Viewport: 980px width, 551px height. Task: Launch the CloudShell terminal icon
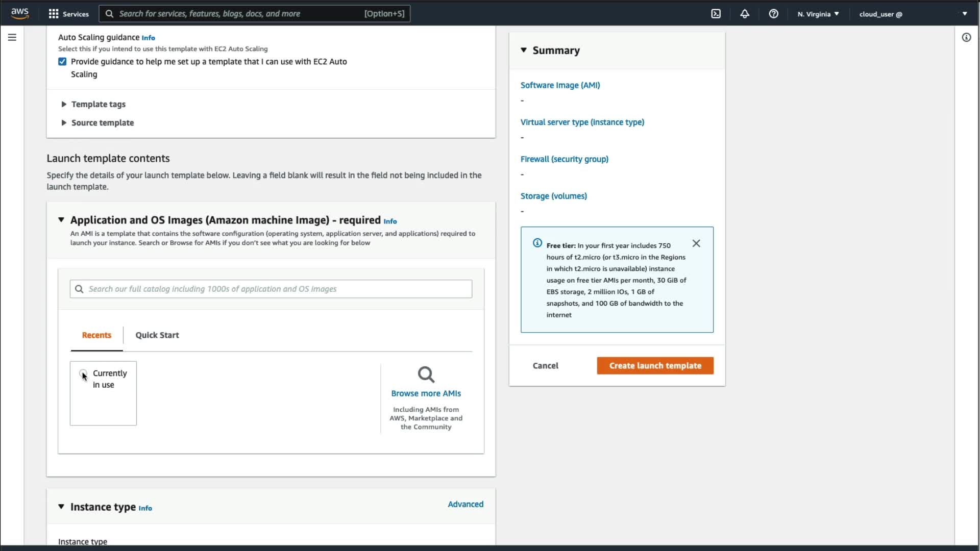716,14
